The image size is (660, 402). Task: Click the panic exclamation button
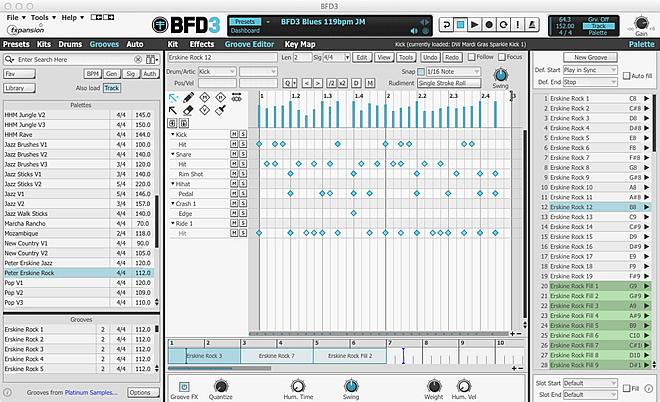point(517,25)
